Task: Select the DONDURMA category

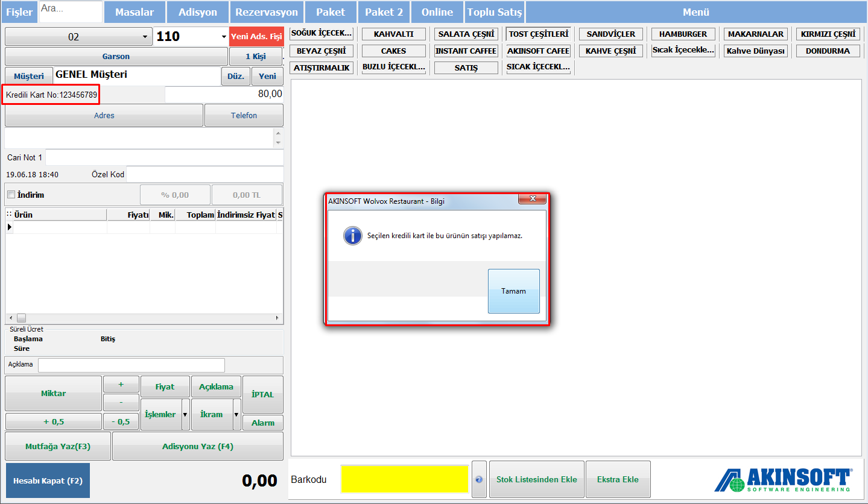Action: click(828, 51)
